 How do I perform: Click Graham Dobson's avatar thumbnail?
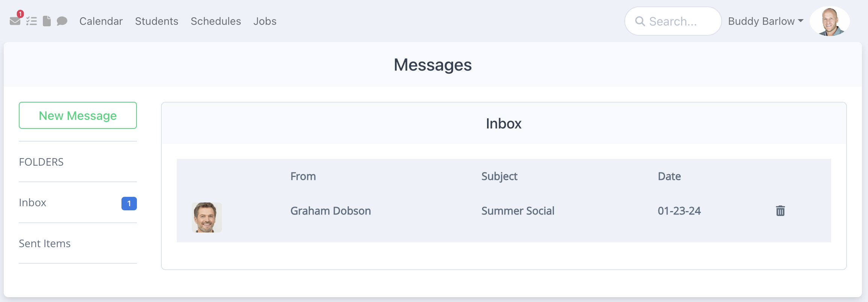coord(207,217)
